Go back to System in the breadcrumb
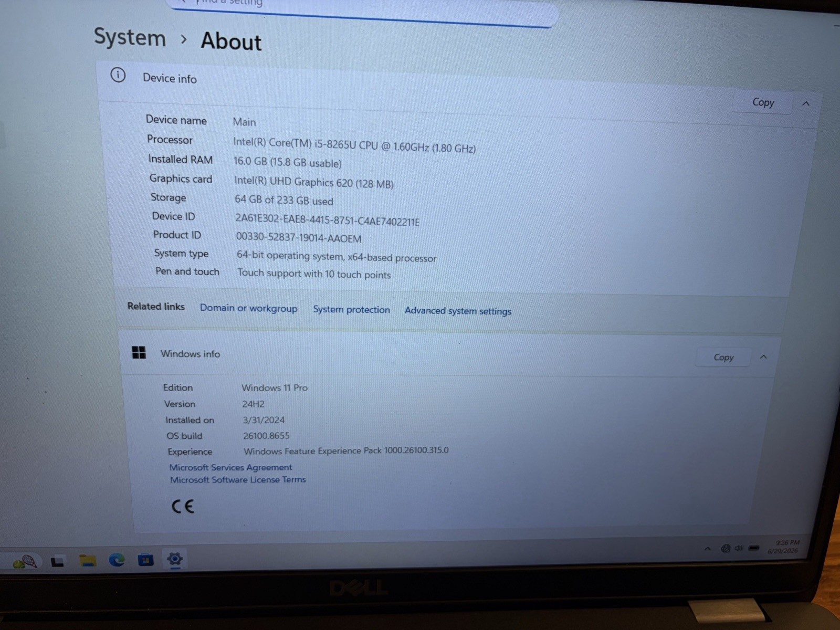The image size is (840, 630). pyautogui.click(x=130, y=37)
